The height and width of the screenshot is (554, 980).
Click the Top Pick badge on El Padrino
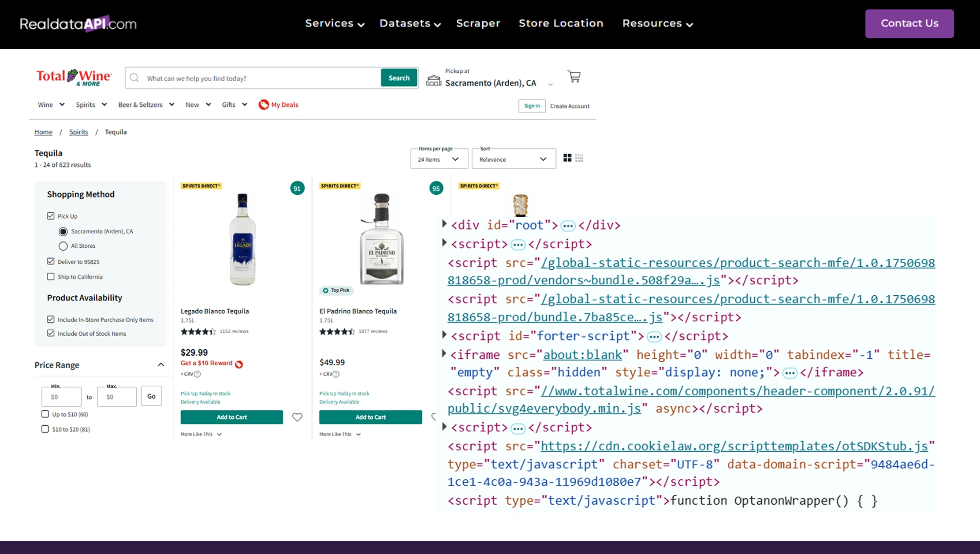tap(336, 290)
